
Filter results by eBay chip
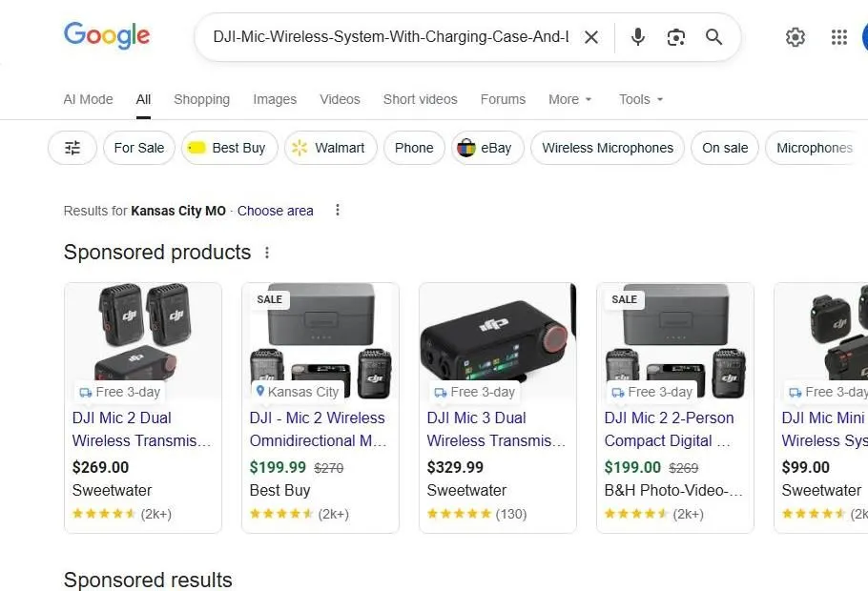tap(486, 148)
